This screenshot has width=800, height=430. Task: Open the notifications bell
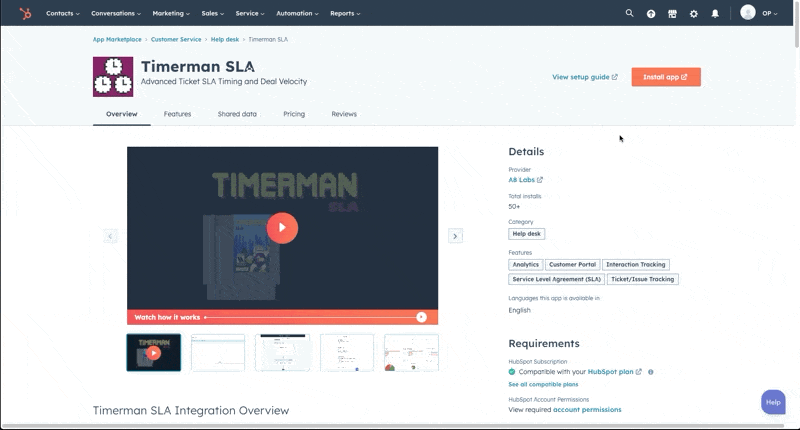tap(715, 14)
